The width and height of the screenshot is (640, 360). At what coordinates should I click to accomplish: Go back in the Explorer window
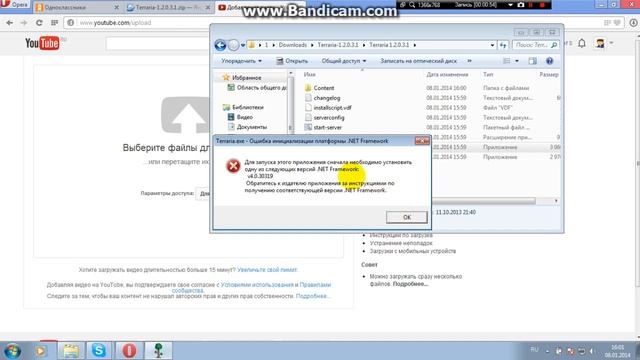pyautogui.click(x=220, y=45)
